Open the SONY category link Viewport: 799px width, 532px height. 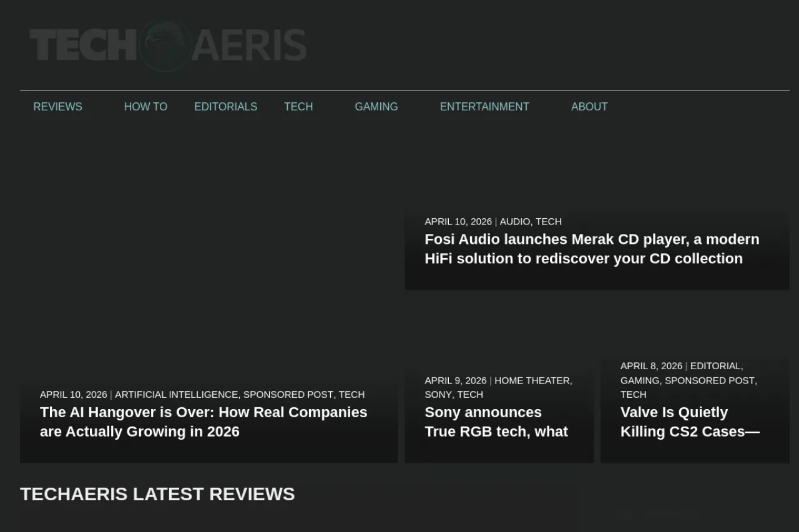[x=438, y=394]
